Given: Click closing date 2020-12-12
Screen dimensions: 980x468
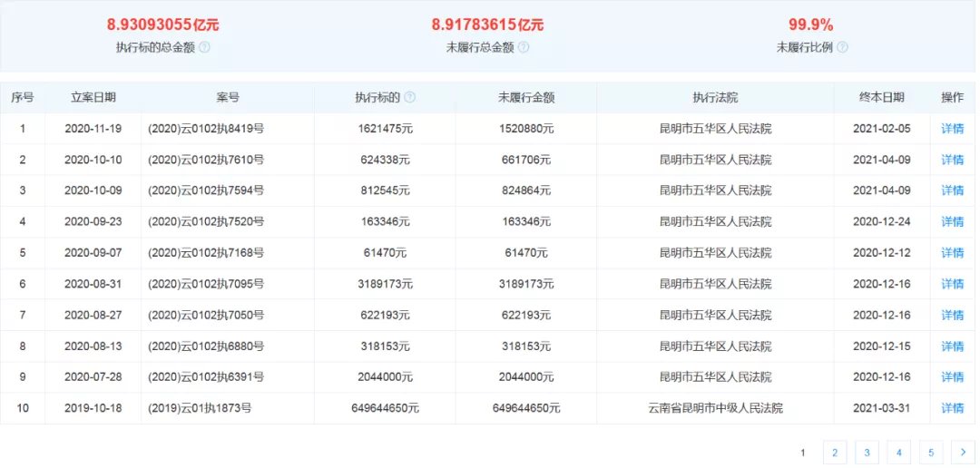Looking at the screenshot, I should [882, 253].
